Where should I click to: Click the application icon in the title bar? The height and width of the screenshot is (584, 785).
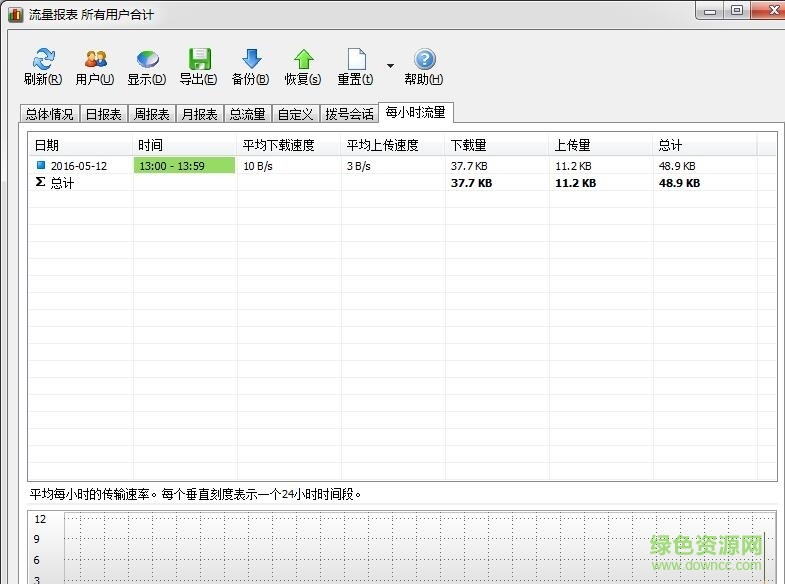[x=15, y=14]
